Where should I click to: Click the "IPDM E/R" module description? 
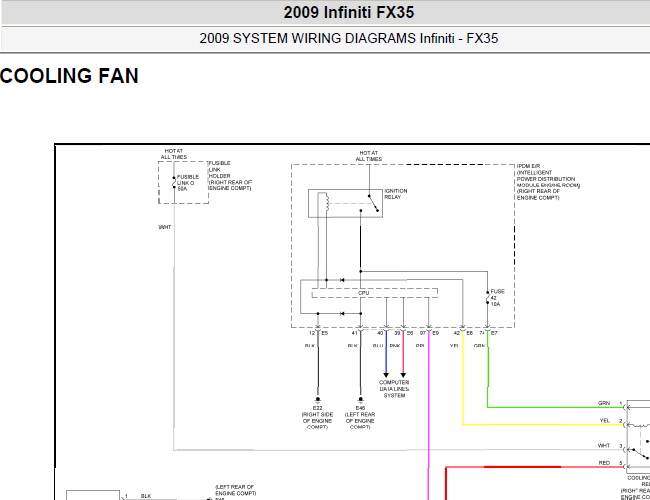click(x=548, y=182)
